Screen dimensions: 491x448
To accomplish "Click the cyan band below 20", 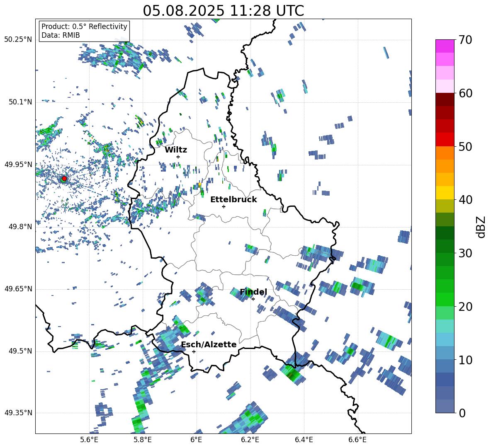I will click(445, 326).
